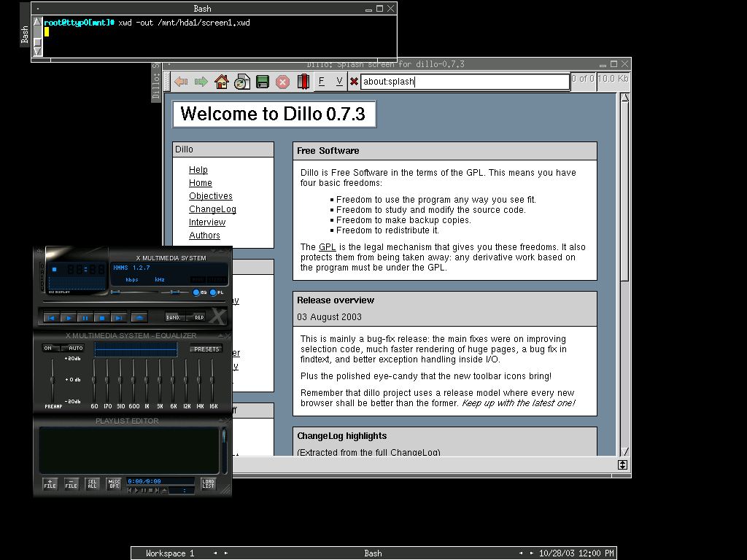The image size is (747, 560).
Task: Click Bash terminal scrollbar up arrow
Action: click(x=37, y=22)
